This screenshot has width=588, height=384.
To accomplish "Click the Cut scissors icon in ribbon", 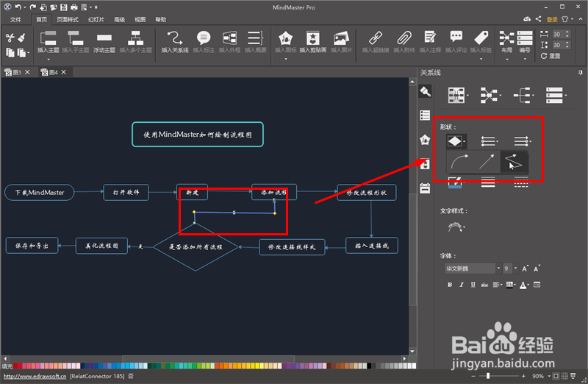I will [10, 38].
